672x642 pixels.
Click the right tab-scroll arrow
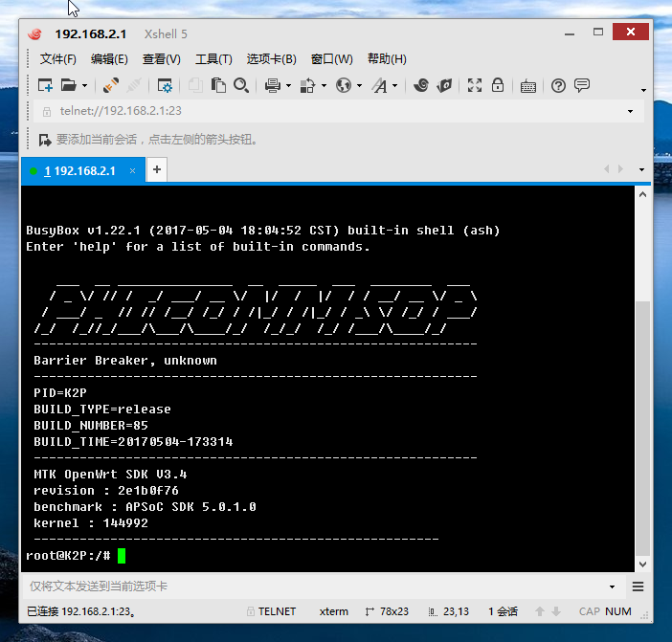[x=620, y=169]
